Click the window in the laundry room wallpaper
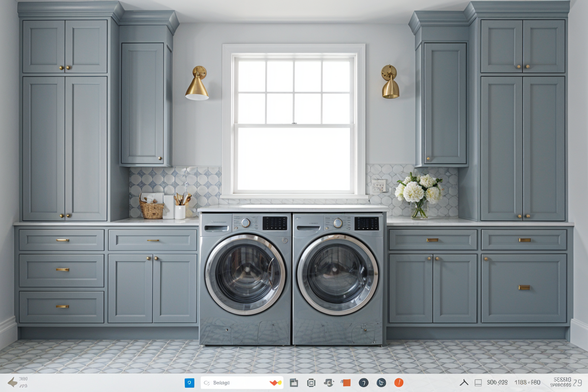 coord(294,122)
